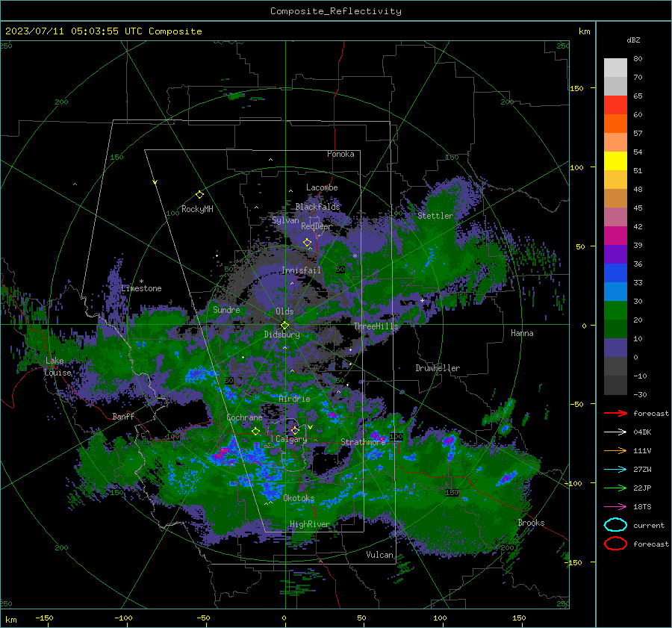This screenshot has width=672, height=628.
Task: Click the Vulcan label
Action: point(379,555)
